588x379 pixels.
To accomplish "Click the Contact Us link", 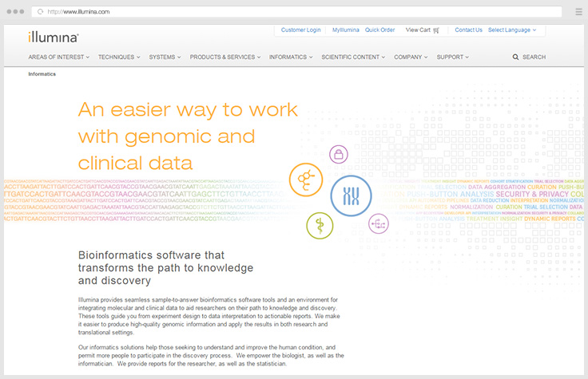I will coord(468,30).
